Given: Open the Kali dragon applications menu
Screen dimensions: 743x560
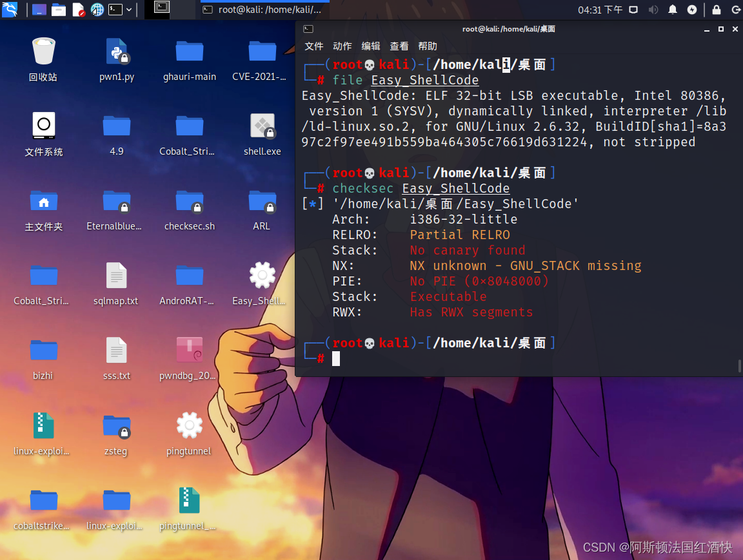Looking at the screenshot, I should 10,9.
